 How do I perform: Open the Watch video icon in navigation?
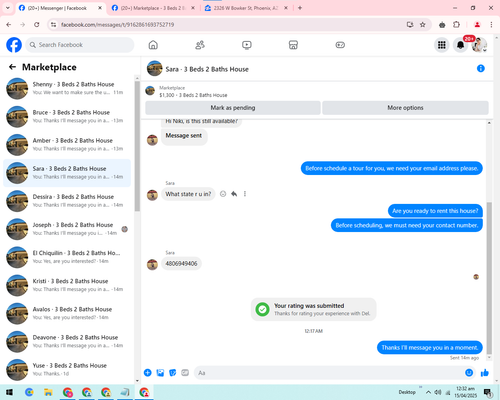point(247,45)
